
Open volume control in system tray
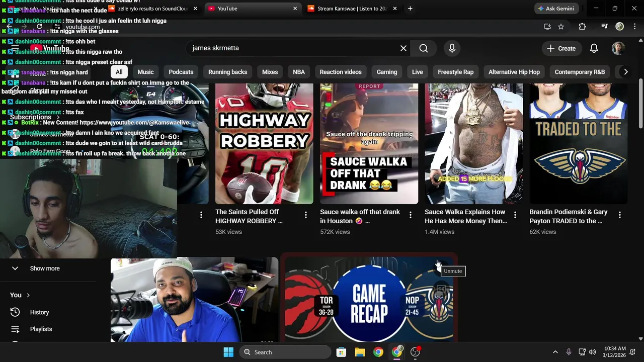(592, 352)
